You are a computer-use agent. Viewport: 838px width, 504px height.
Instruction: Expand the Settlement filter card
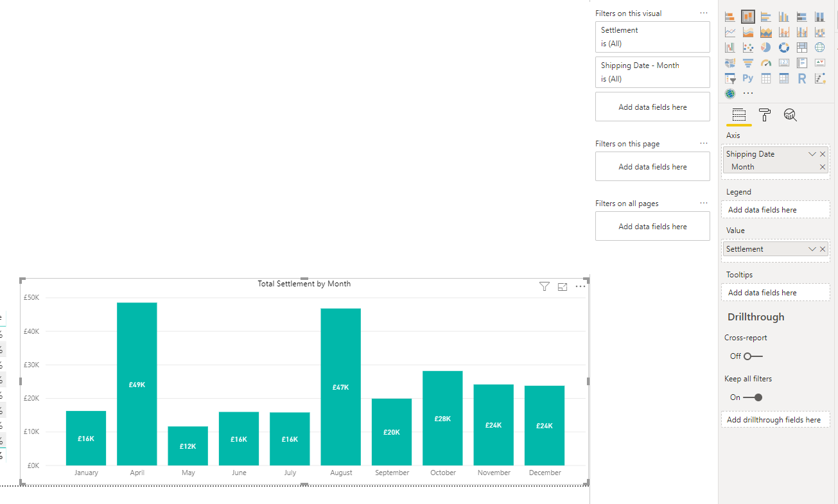[652, 37]
